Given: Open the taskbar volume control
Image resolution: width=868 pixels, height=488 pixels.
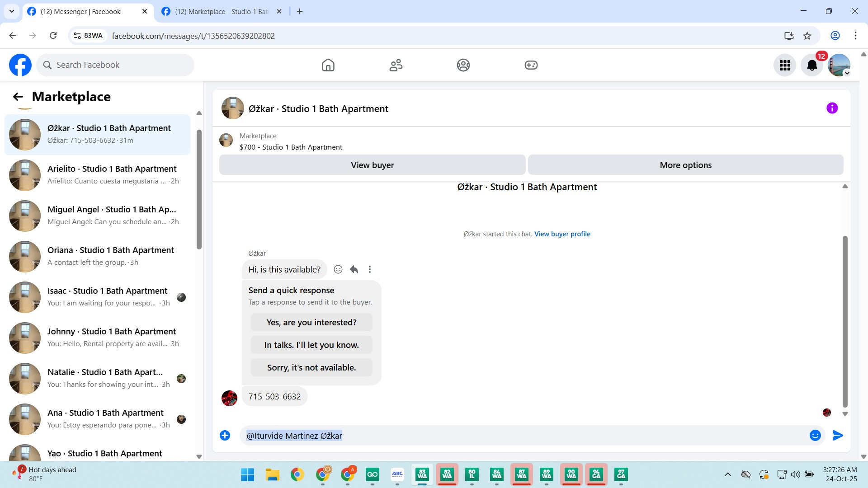Looking at the screenshot, I should 795,474.
